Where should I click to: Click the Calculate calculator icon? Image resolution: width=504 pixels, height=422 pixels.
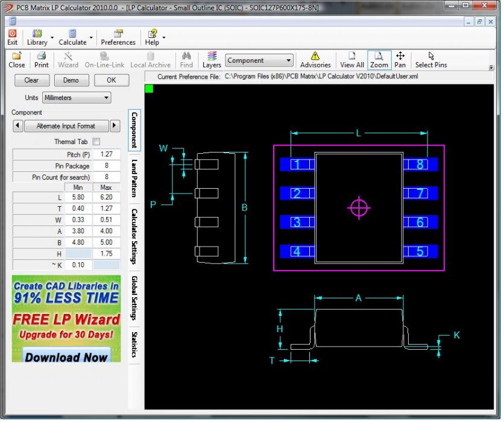[x=72, y=33]
